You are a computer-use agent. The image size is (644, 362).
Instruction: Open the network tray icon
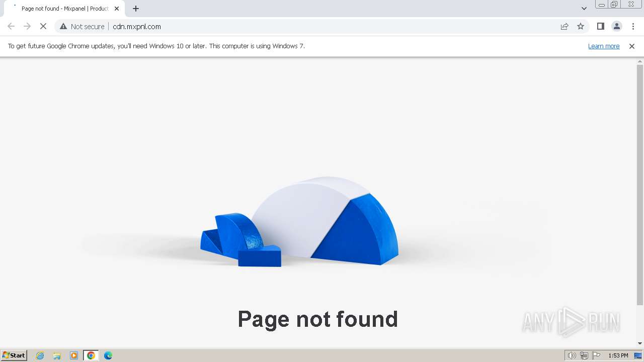[x=584, y=355]
